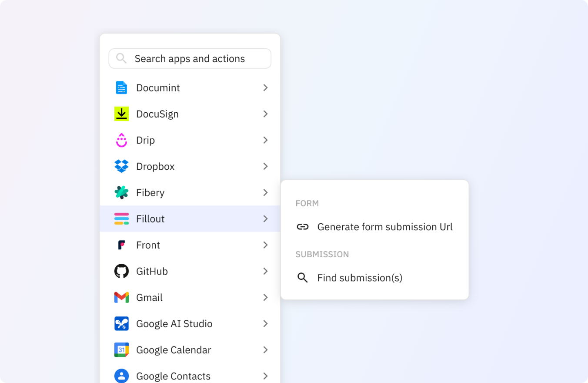
Task: Click the Fibery logo icon
Action: (x=121, y=192)
